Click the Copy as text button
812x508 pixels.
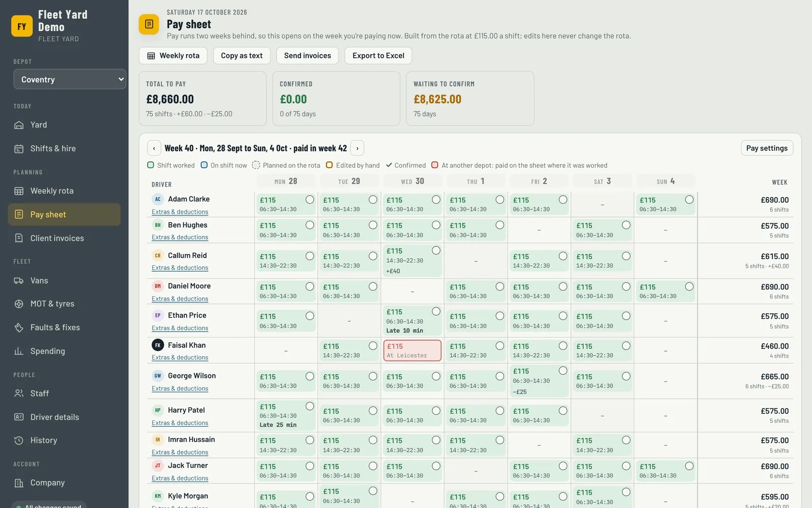[242, 56]
